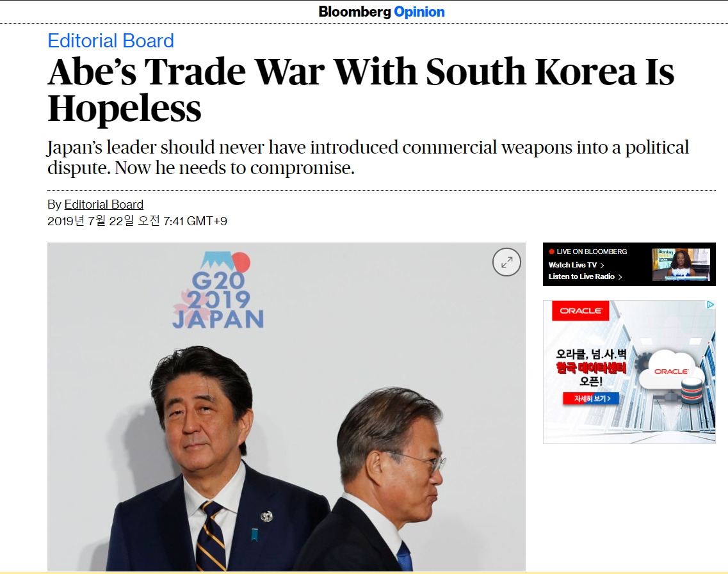The width and height of the screenshot is (728, 574).
Task: Click the article headline about Abe's trade war
Action: 360,90
